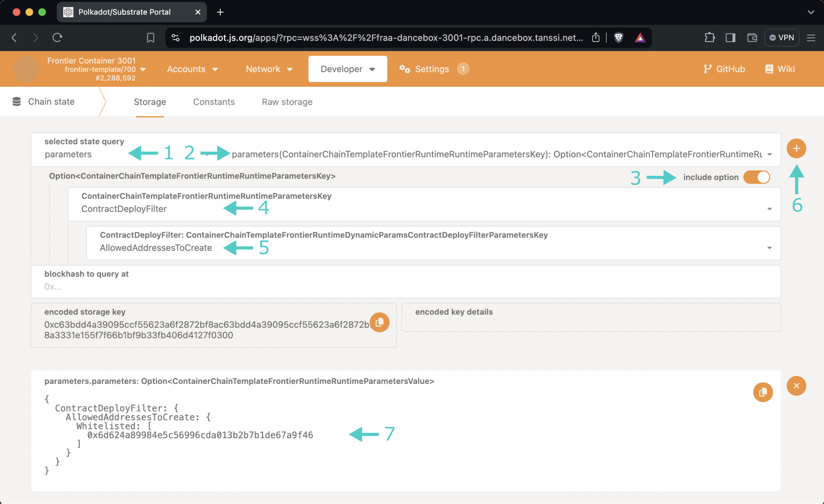This screenshot has height=504, width=824.
Task: Open Brave Rewards triangle icon
Action: (x=640, y=37)
